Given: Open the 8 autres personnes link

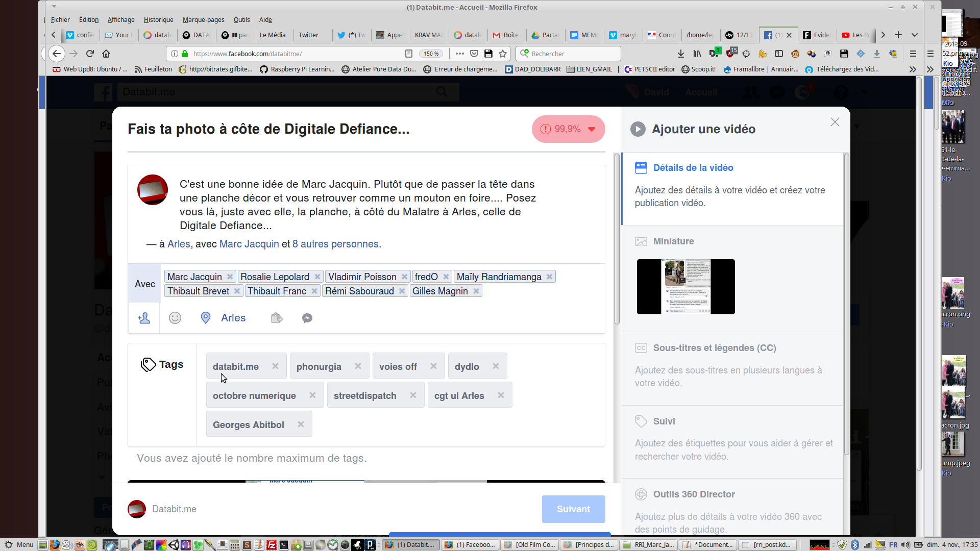Looking at the screenshot, I should pyautogui.click(x=335, y=244).
